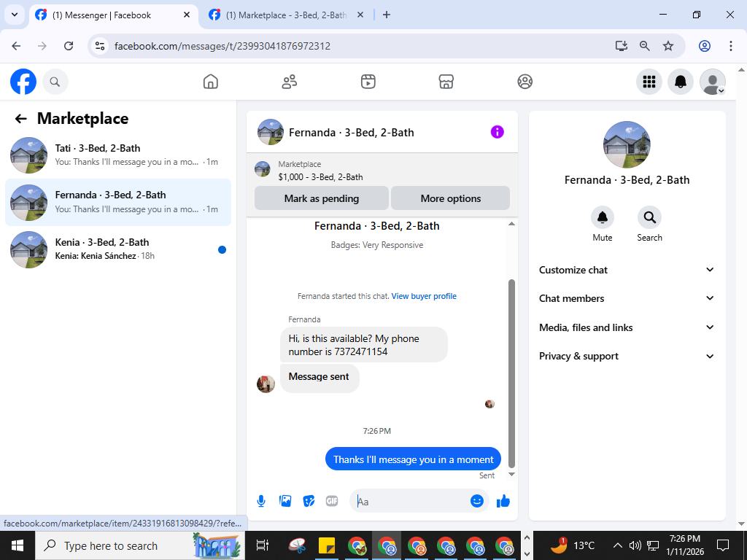The width and height of the screenshot is (747, 560).
Task: Expand Chat members section
Action: pyautogui.click(x=627, y=298)
